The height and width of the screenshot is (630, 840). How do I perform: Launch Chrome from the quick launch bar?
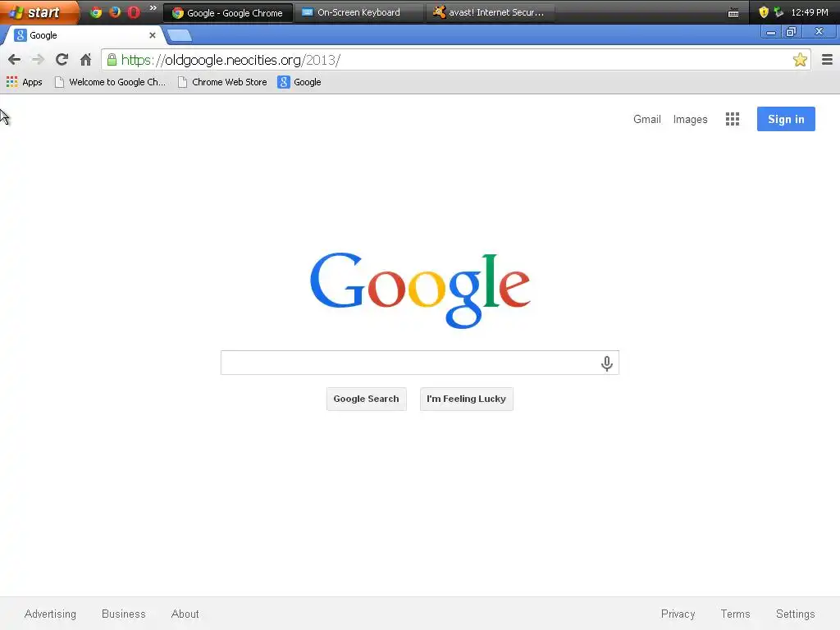tap(96, 11)
